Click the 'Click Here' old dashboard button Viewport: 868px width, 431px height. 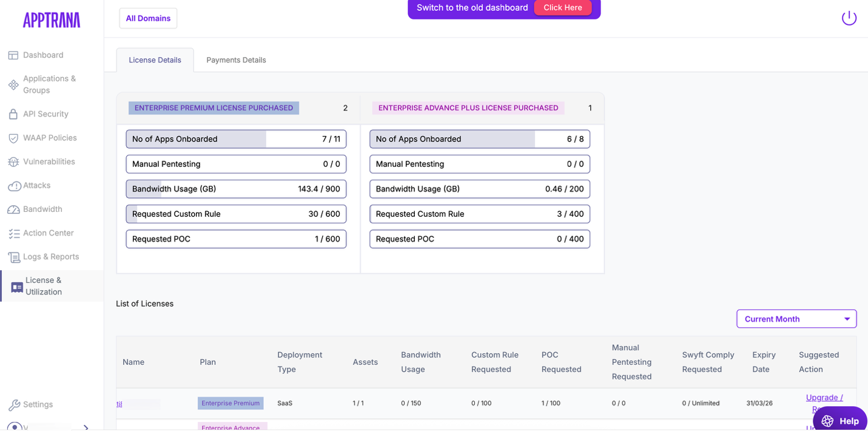562,8
